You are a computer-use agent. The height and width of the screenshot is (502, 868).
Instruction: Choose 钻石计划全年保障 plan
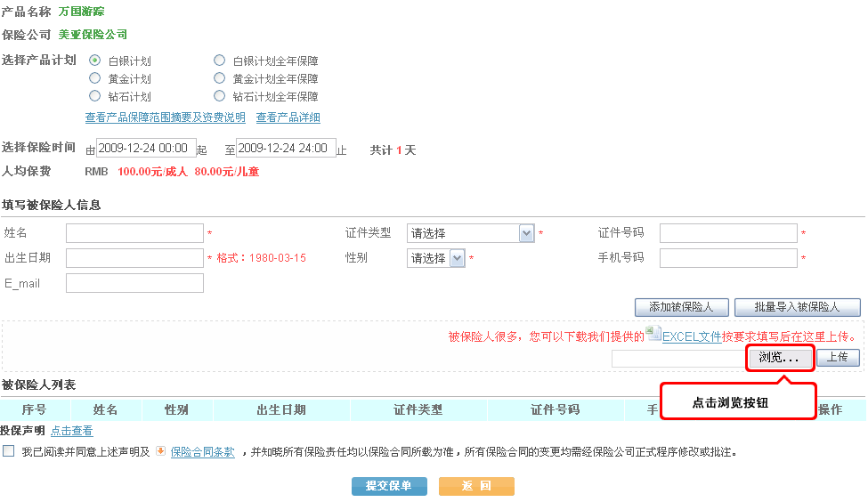[219, 96]
